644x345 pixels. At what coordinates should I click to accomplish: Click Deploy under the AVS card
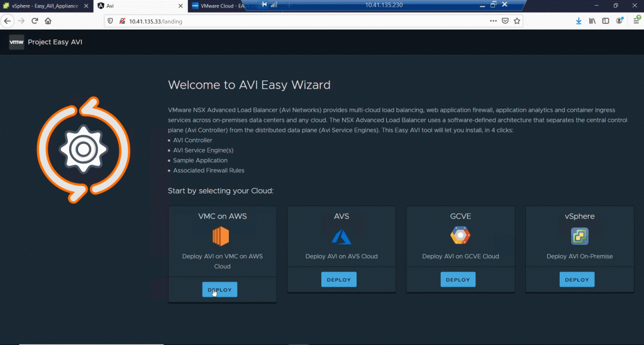pyautogui.click(x=338, y=280)
